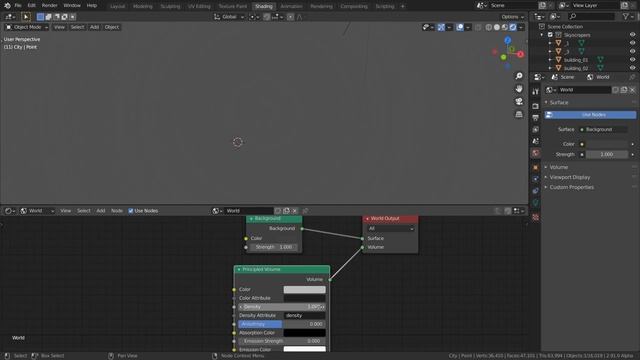The height and width of the screenshot is (360, 640).
Task: Switch to the UV Editing workspace tab
Action: (x=199, y=6)
